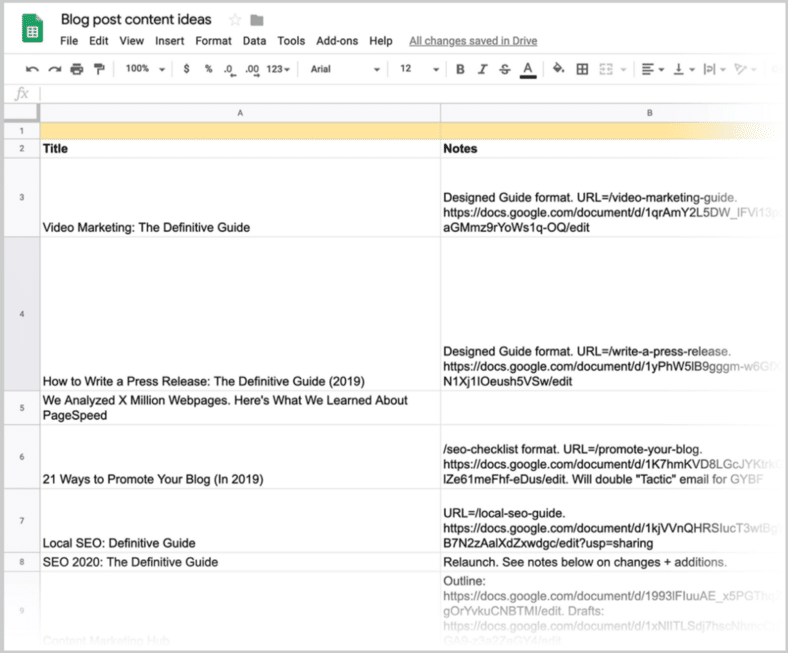Select How to Write a Press Release cell
The width and height of the screenshot is (788, 653).
[240, 314]
